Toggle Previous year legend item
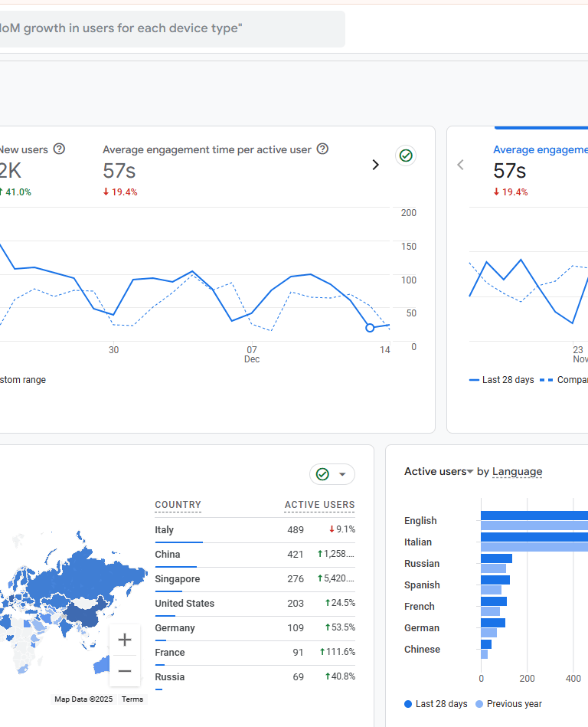 (508, 704)
